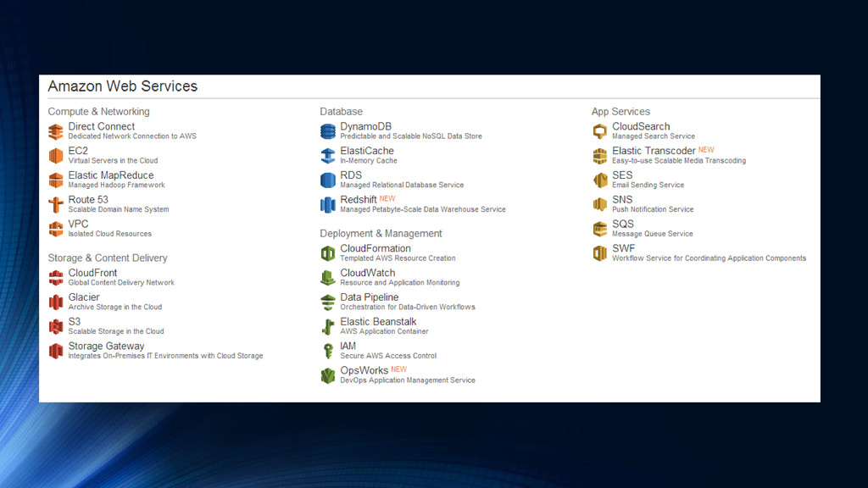Open the CloudSearch link
Viewport: 868px width, 488px height.
click(x=641, y=127)
